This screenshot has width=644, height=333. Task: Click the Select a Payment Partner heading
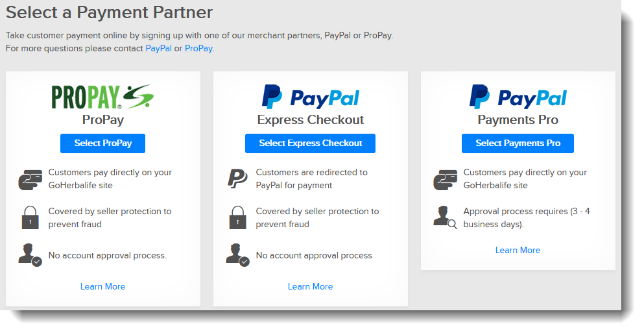(x=109, y=12)
